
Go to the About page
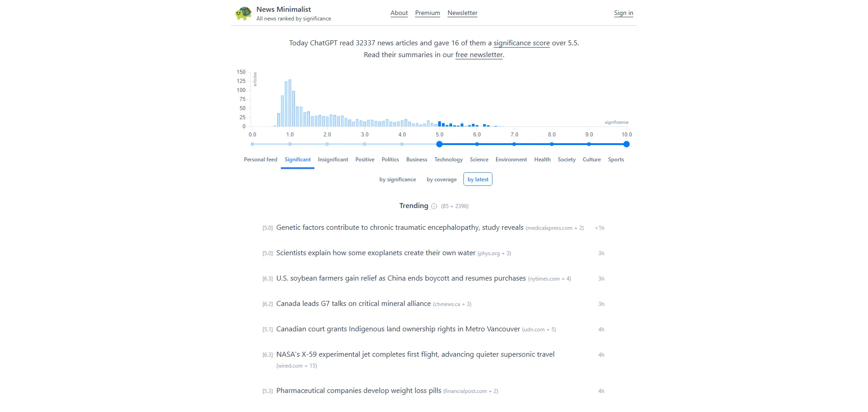coord(399,13)
